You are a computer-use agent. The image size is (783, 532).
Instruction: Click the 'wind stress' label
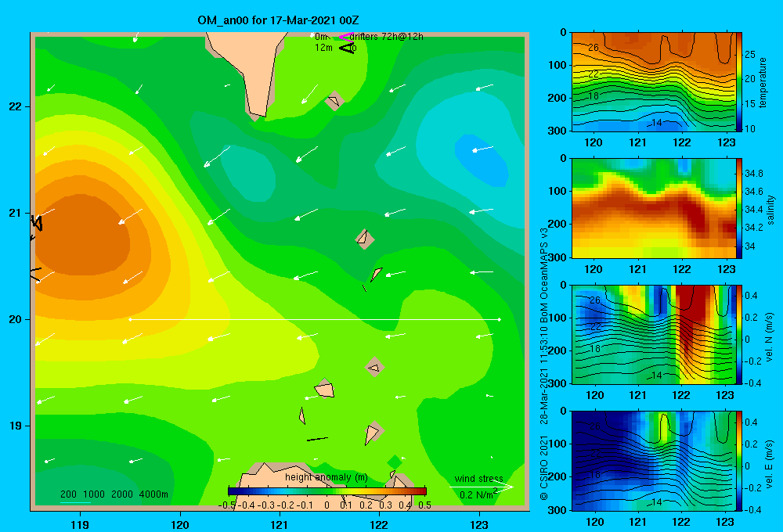479,479
